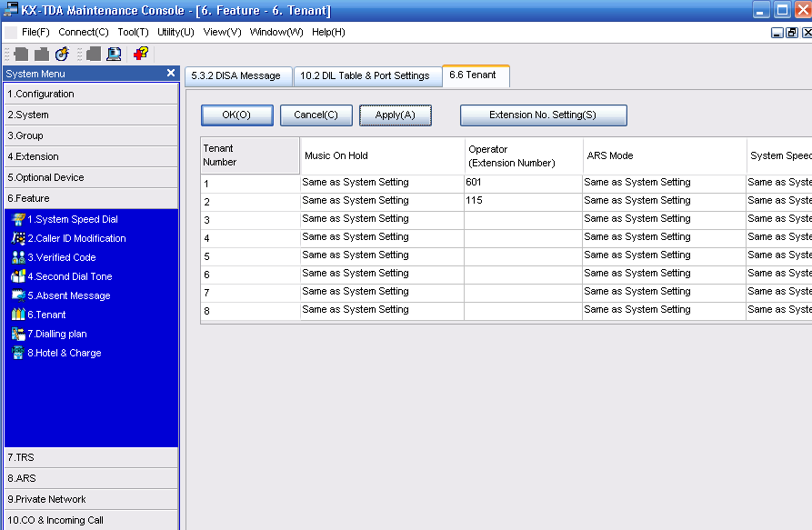Open the Utility(U) menu

pyautogui.click(x=175, y=32)
